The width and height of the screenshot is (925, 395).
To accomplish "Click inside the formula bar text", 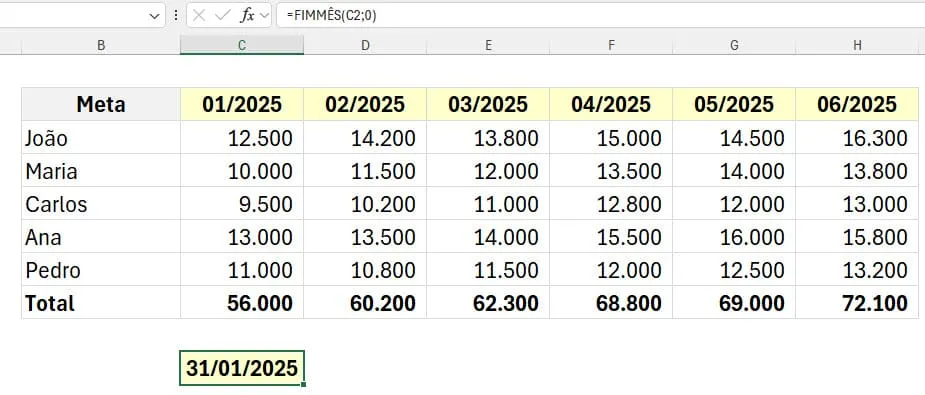I will (599, 16).
